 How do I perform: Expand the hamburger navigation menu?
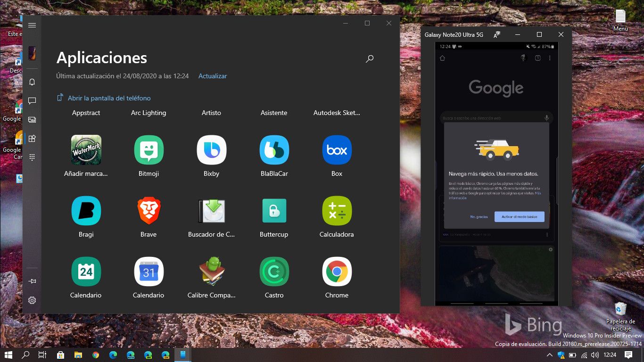tap(32, 25)
